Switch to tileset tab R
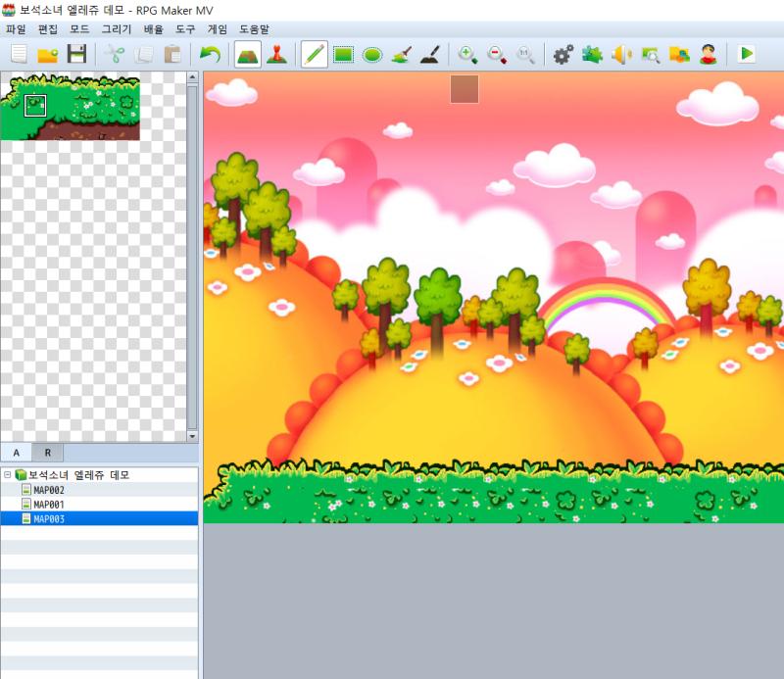This screenshot has width=784, height=679. pyautogui.click(x=47, y=453)
